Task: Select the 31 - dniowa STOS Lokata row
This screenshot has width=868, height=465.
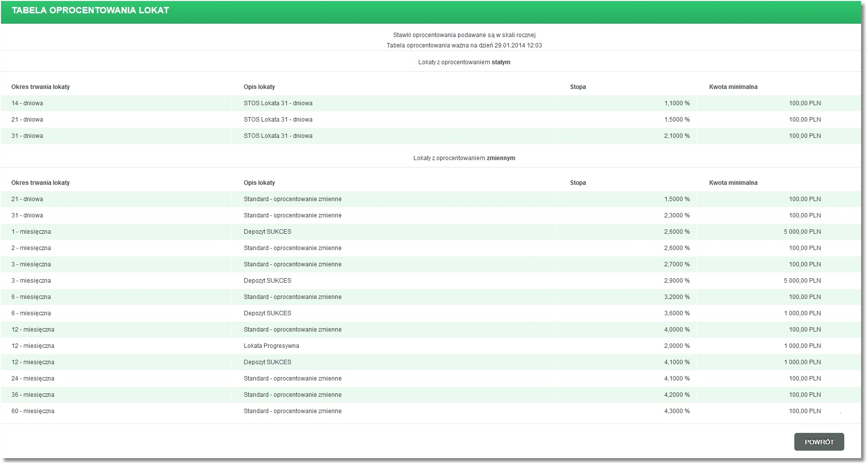Action: [431, 136]
